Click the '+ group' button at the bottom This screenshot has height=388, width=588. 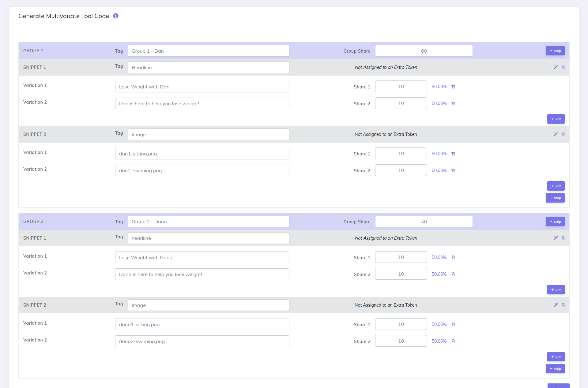coord(559,386)
